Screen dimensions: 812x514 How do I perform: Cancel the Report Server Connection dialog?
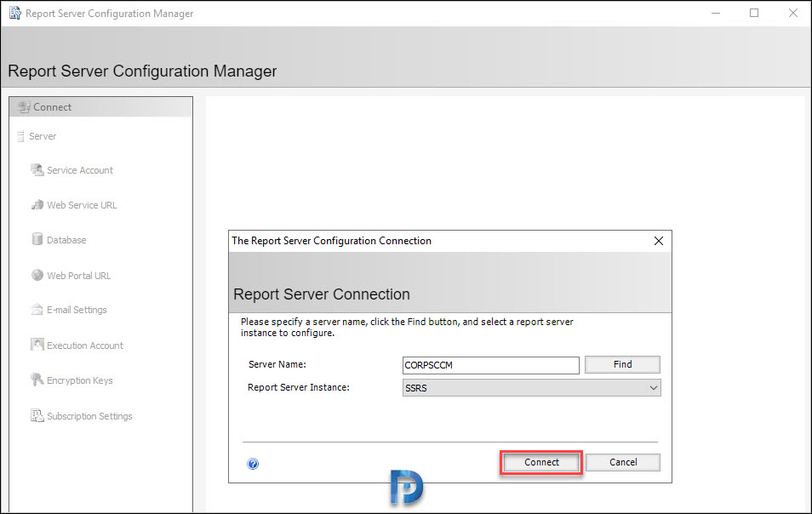click(623, 462)
